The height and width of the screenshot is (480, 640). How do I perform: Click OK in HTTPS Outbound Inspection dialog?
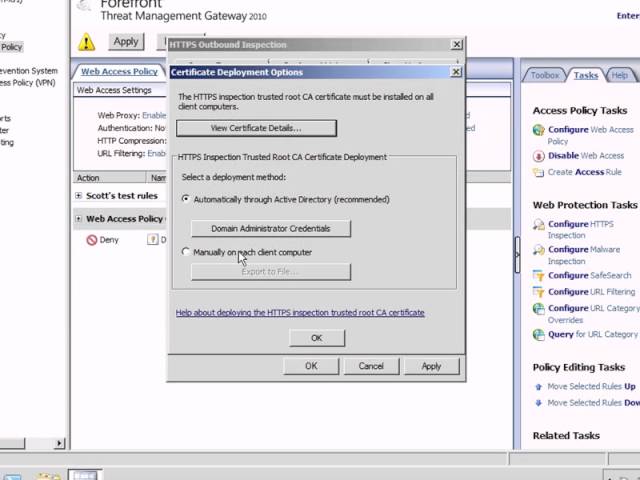pyautogui.click(x=311, y=366)
